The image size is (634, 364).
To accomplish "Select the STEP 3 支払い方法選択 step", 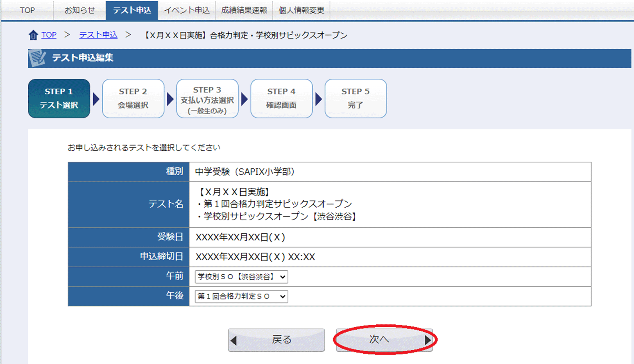I will [207, 99].
